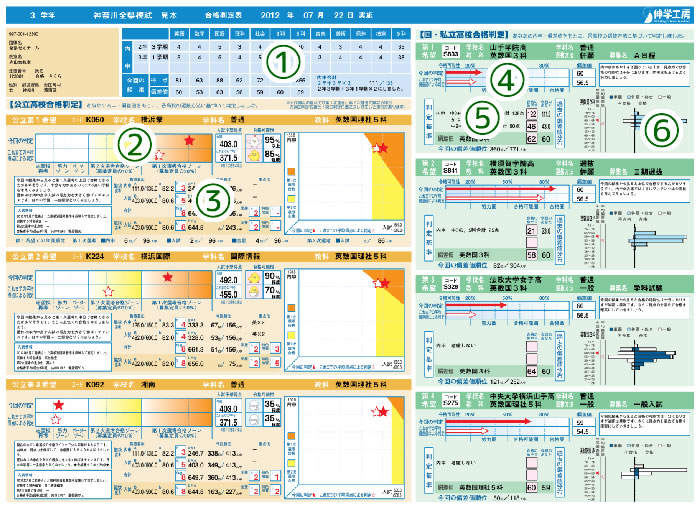Click the solid red star in the K050 judgment bar
The image size is (700, 508).
coord(189,141)
